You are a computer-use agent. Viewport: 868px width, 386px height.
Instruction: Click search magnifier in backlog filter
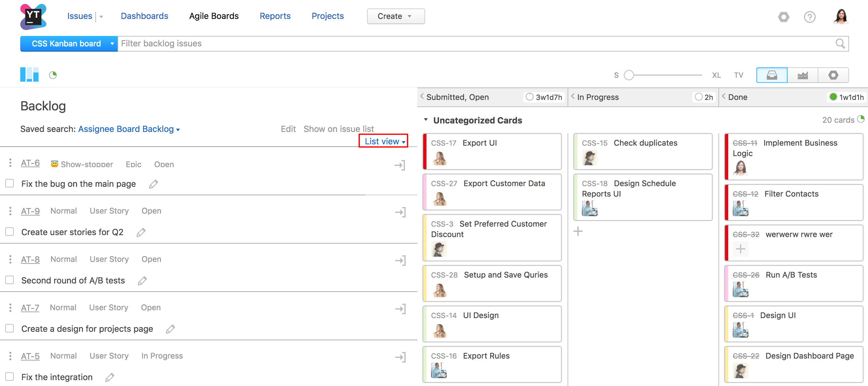click(x=840, y=43)
